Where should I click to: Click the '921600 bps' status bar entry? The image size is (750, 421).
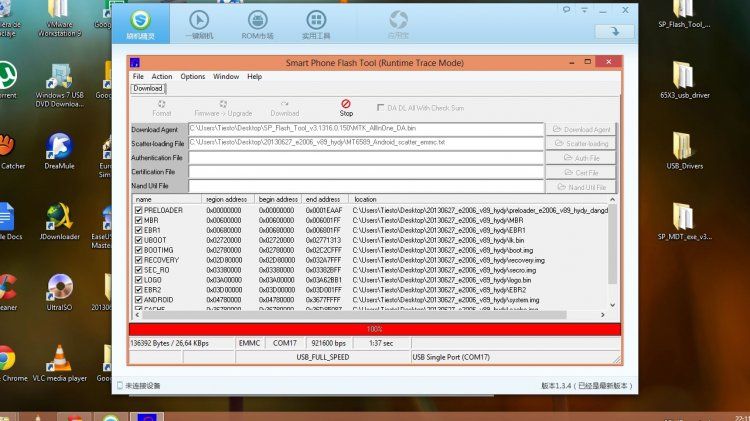[329, 343]
